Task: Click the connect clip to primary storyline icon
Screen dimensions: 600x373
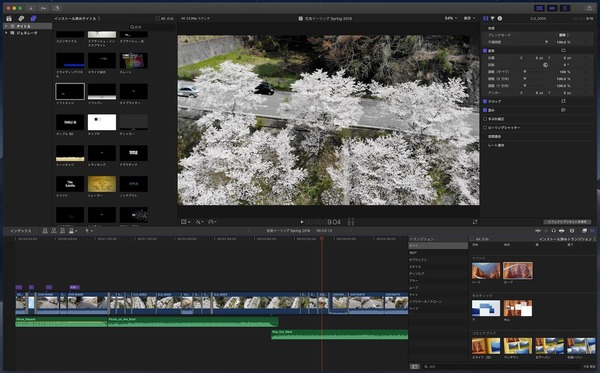Action: pos(45,231)
